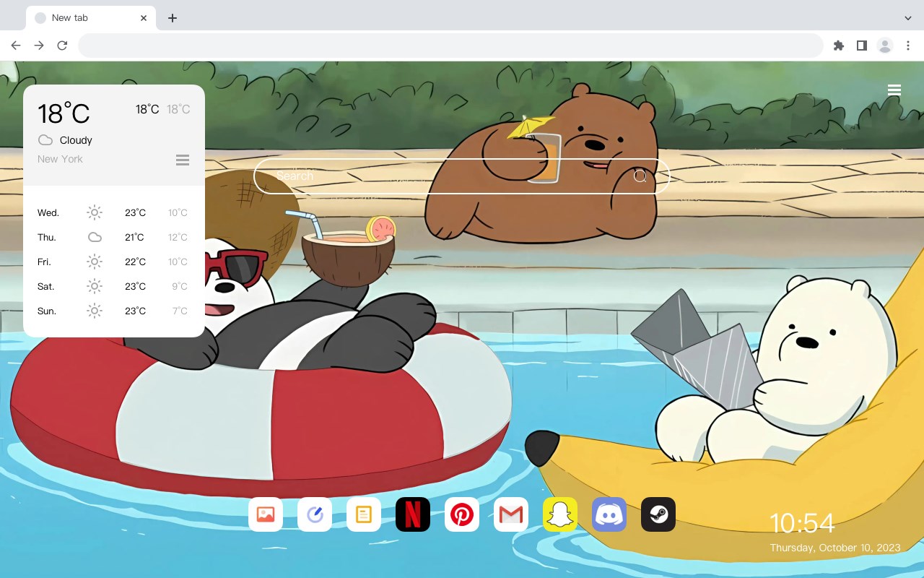Select the Thu. forecast row
Screen dimensions: 924x578
pyautogui.click(x=114, y=237)
